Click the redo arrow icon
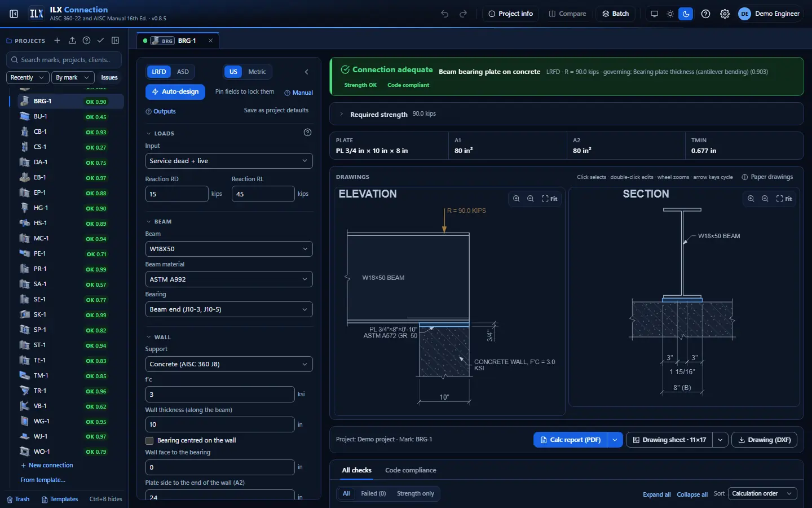This screenshot has height=508, width=812. tap(464, 14)
